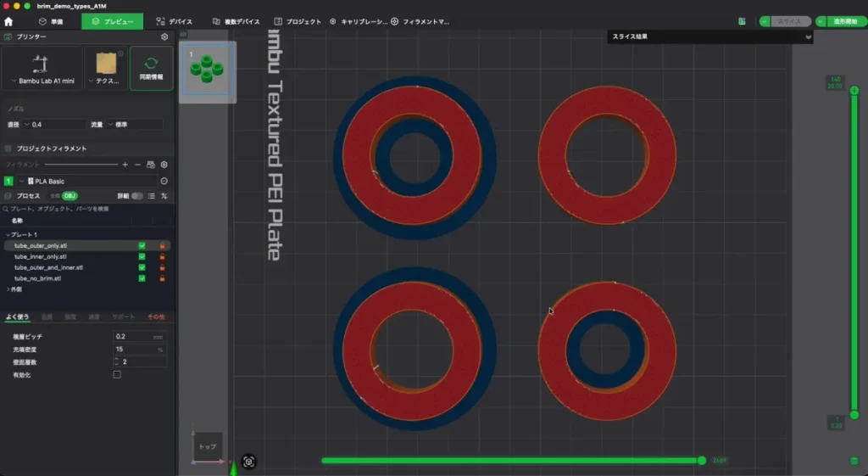The height and width of the screenshot is (476, 868).
Task: Edit the PLA Basic preset icon
Action: coord(164,182)
